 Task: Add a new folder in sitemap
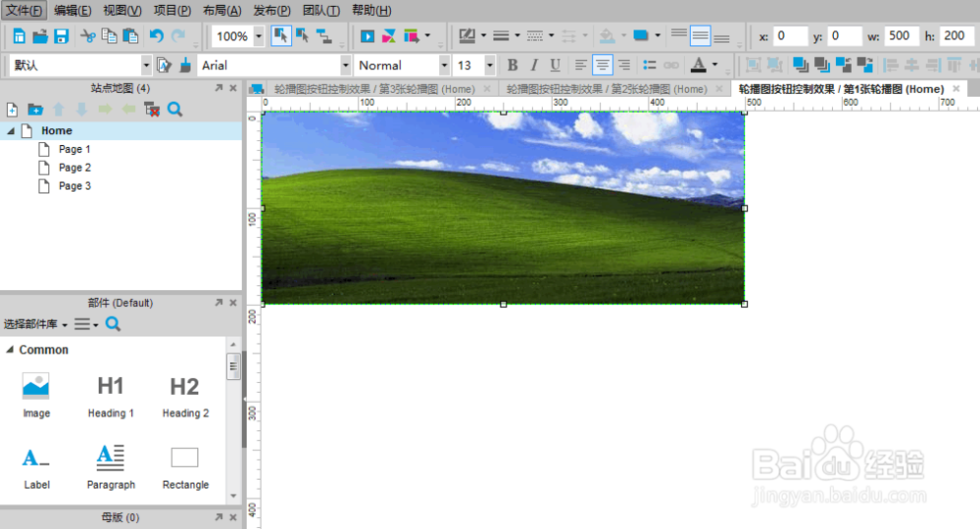pos(35,110)
